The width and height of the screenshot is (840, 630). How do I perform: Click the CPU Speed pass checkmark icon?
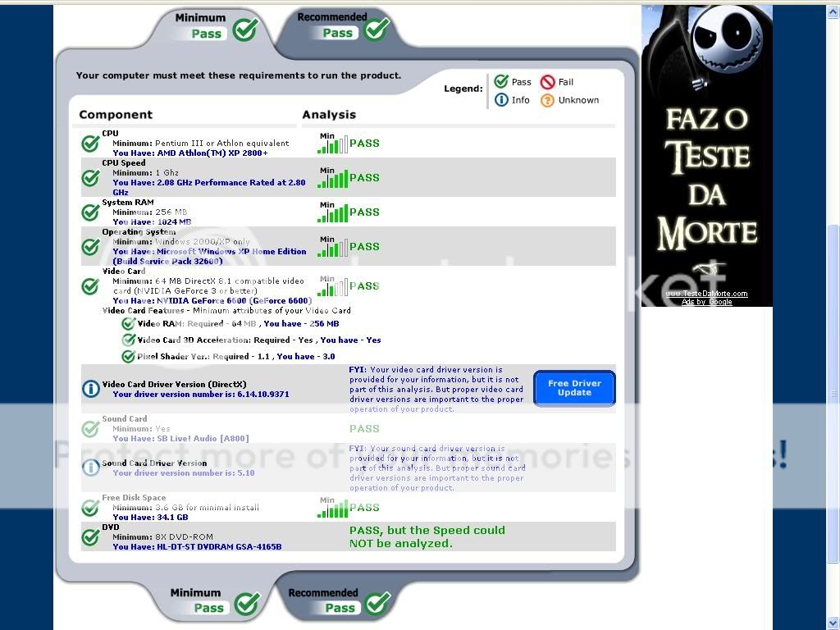point(90,177)
